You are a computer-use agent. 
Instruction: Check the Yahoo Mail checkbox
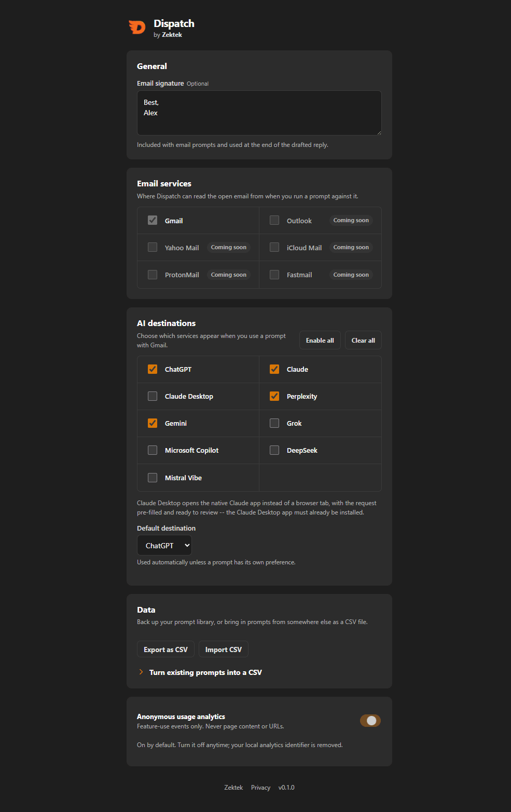[153, 247]
